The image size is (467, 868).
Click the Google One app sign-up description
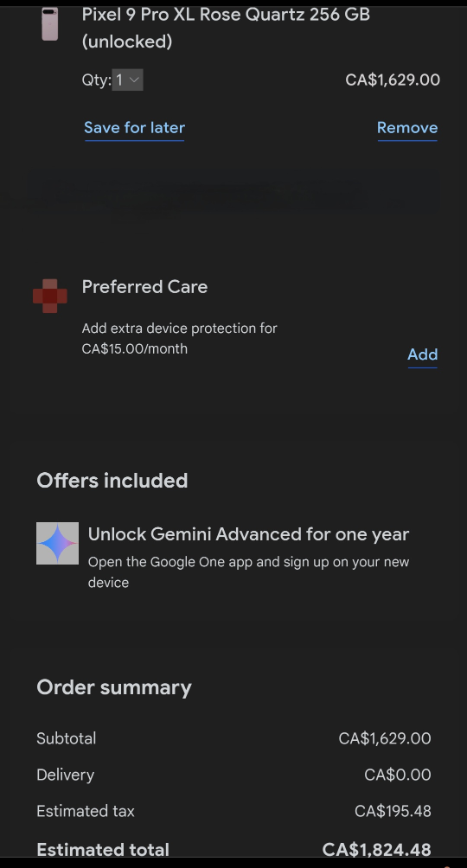point(249,571)
